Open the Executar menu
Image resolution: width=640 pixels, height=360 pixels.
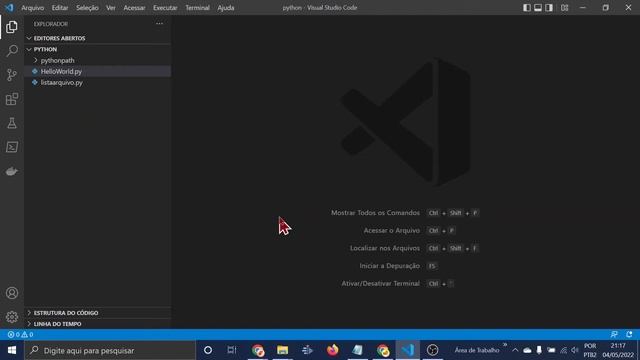[165, 8]
